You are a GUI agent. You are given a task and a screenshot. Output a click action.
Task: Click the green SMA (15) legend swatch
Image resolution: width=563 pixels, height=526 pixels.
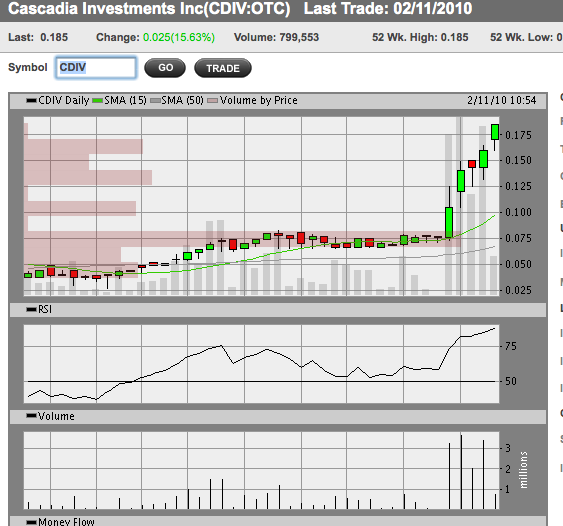pyautogui.click(x=97, y=101)
